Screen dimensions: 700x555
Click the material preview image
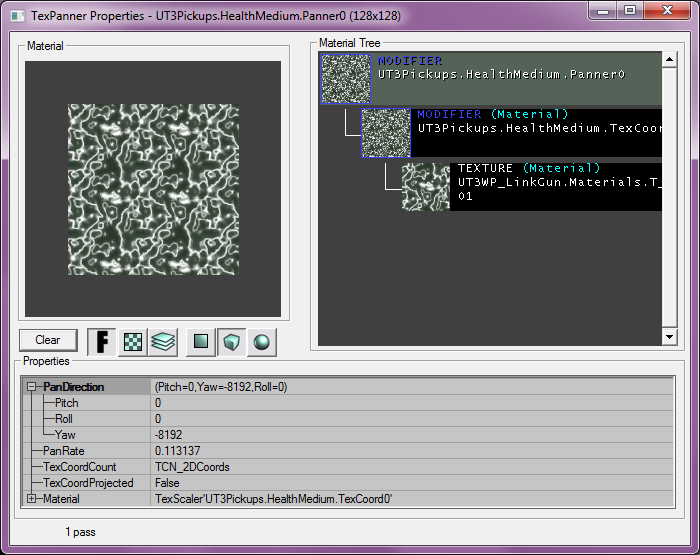pos(153,188)
